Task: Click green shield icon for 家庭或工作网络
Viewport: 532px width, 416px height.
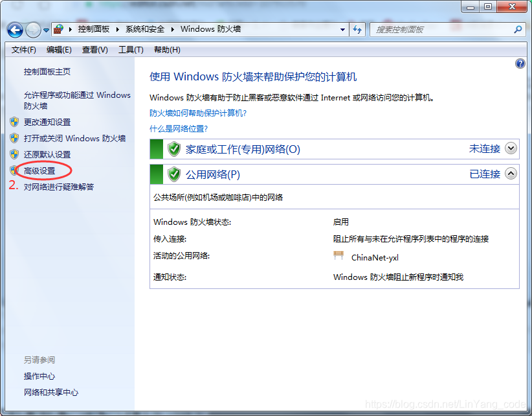Action: point(174,149)
